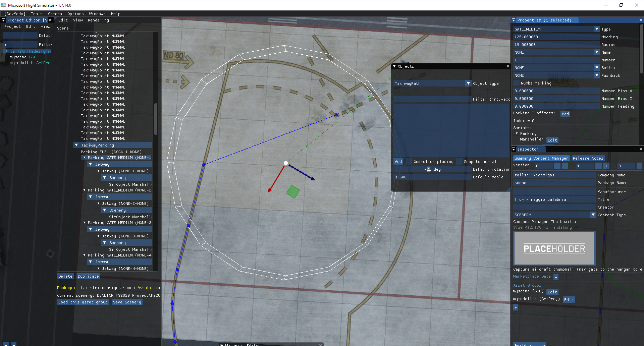Click the Default rotation slider field

tap(432, 169)
